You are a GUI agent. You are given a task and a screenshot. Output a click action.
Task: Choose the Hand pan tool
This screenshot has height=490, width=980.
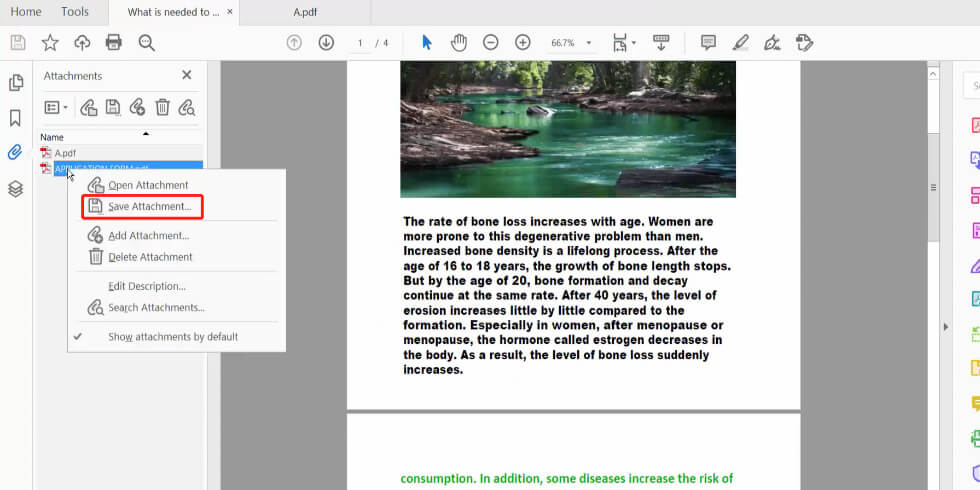point(459,42)
